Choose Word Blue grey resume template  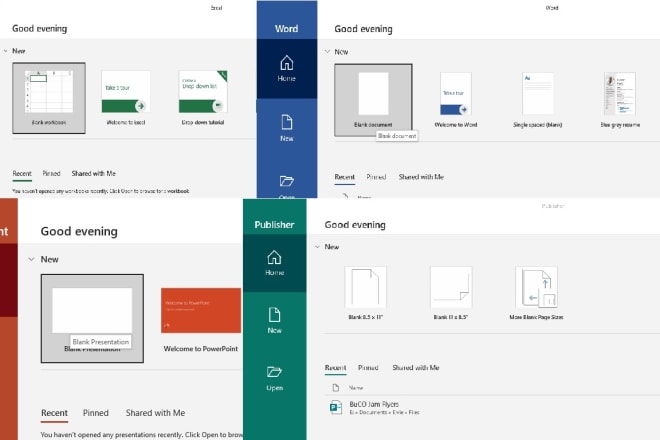point(620,100)
